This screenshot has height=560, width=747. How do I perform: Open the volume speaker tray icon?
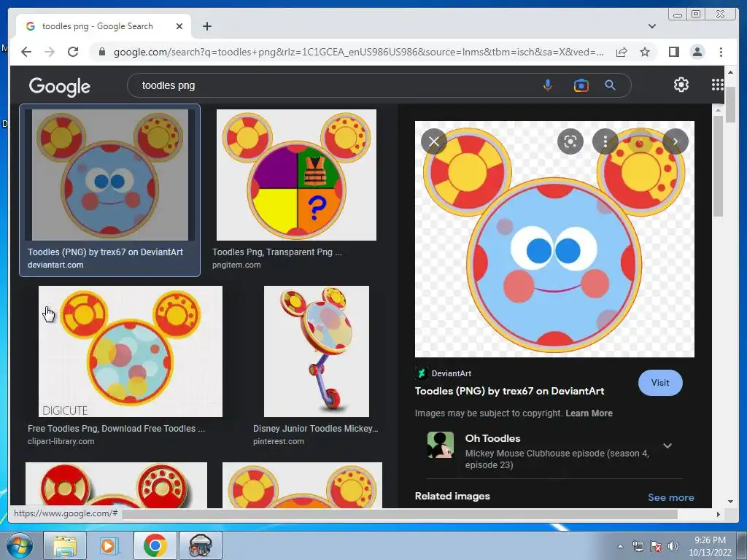point(673,546)
